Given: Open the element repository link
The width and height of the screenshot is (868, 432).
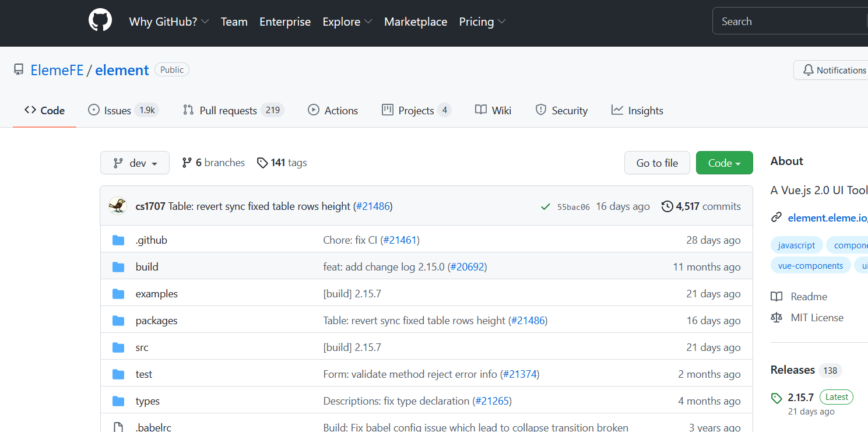Looking at the screenshot, I should tap(122, 70).
